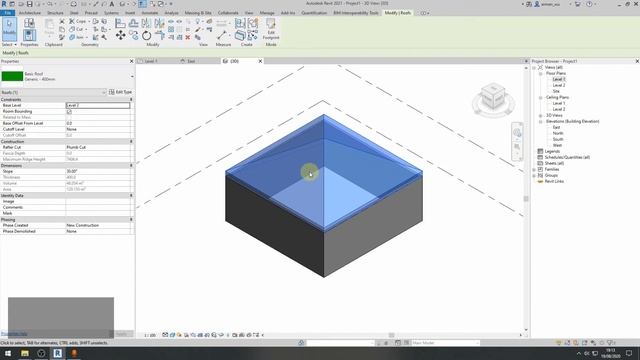The image size is (640, 360).
Task: Open the Roofs (1) filter dropdown
Action: 104,92
